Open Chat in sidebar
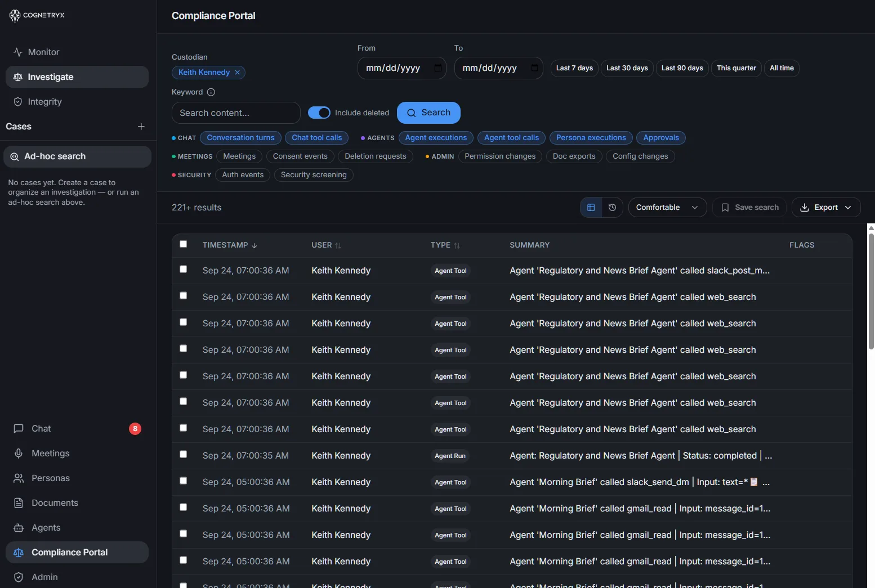 [x=77, y=429]
